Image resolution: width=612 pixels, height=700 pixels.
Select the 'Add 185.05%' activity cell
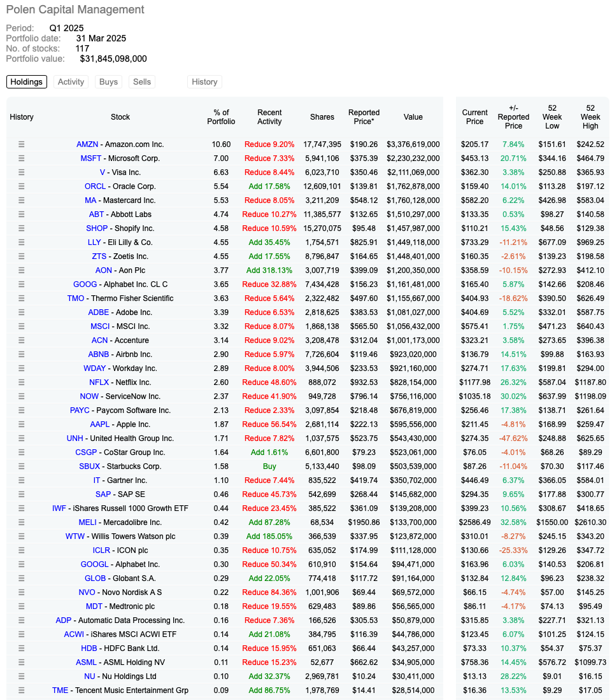click(x=269, y=536)
